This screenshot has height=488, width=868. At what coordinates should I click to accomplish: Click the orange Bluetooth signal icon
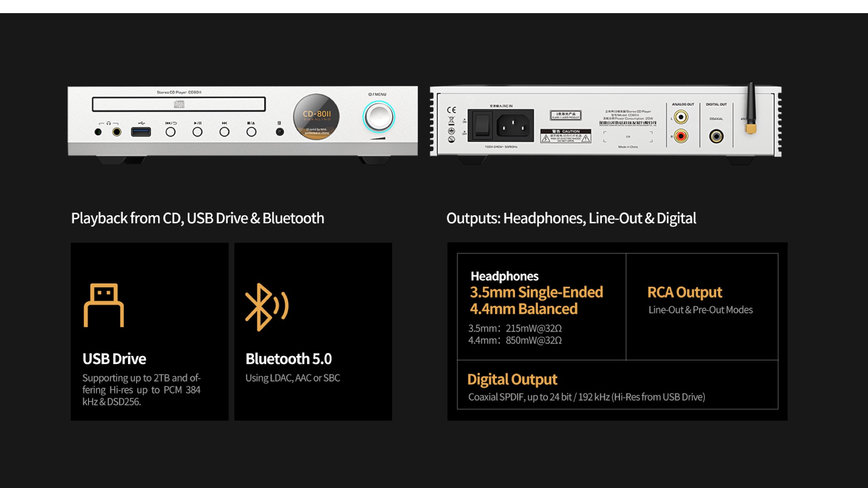click(267, 307)
